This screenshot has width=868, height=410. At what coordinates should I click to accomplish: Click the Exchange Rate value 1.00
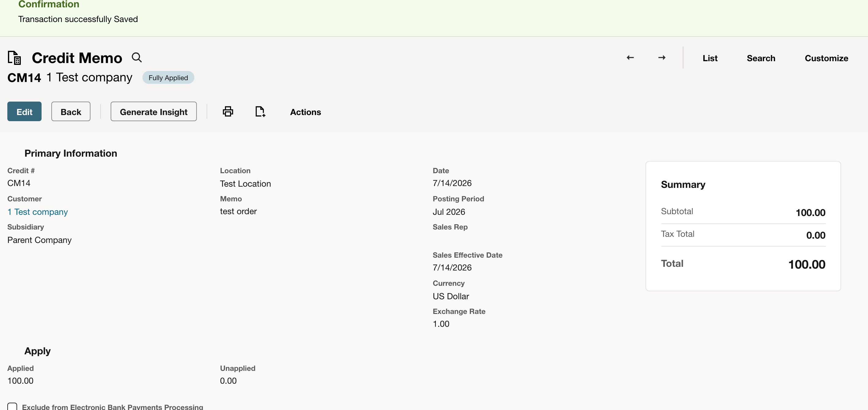click(441, 324)
